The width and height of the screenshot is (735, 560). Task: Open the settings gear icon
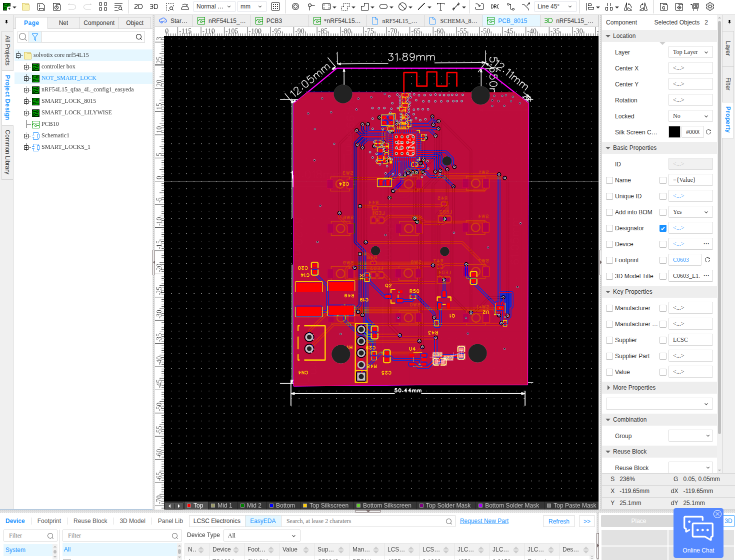[x=710, y=6]
